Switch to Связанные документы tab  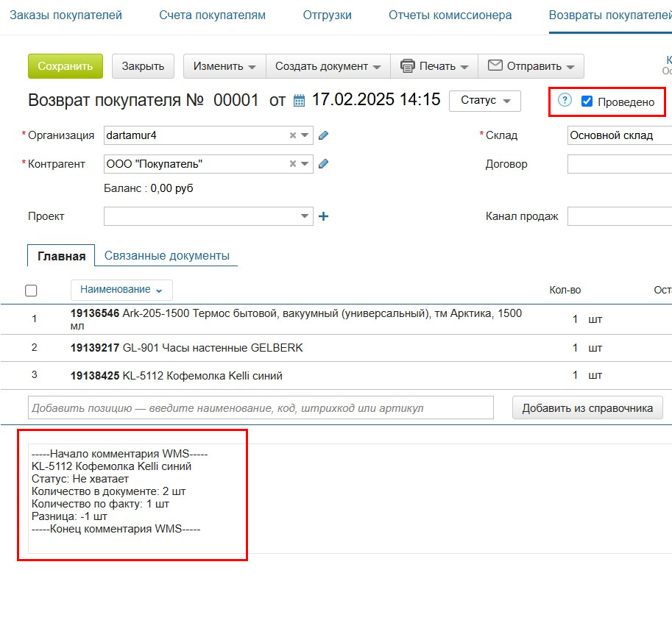coord(167,256)
